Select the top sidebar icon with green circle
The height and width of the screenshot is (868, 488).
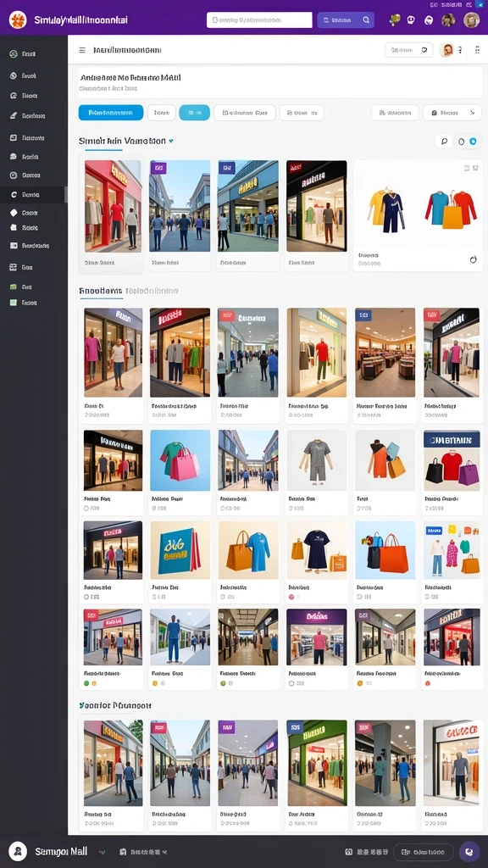pos(14,54)
